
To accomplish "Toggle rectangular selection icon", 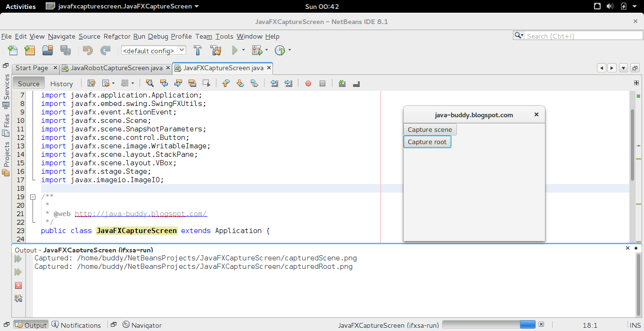I will (x=206, y=83).
